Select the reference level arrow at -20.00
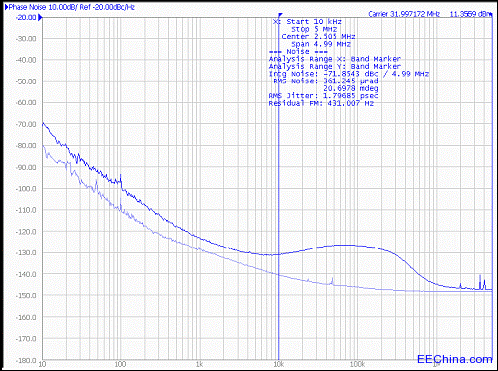 (x=40, y=17)
